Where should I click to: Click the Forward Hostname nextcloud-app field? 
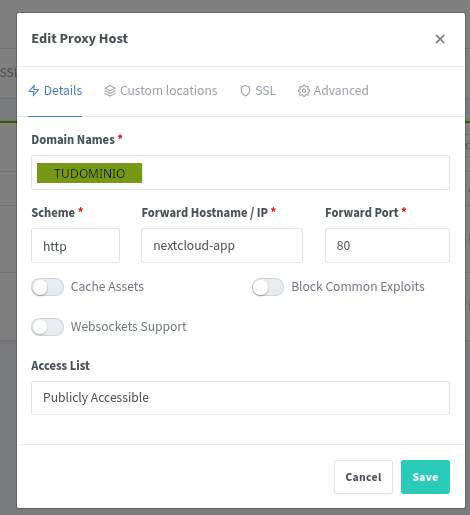[222, 246]
